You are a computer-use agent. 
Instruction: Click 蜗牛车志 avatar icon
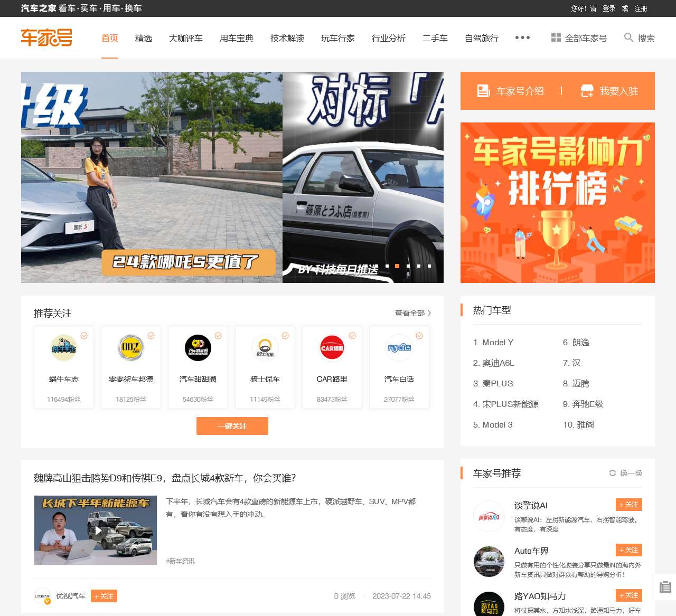pyautogui.click(x=64, y=348)
